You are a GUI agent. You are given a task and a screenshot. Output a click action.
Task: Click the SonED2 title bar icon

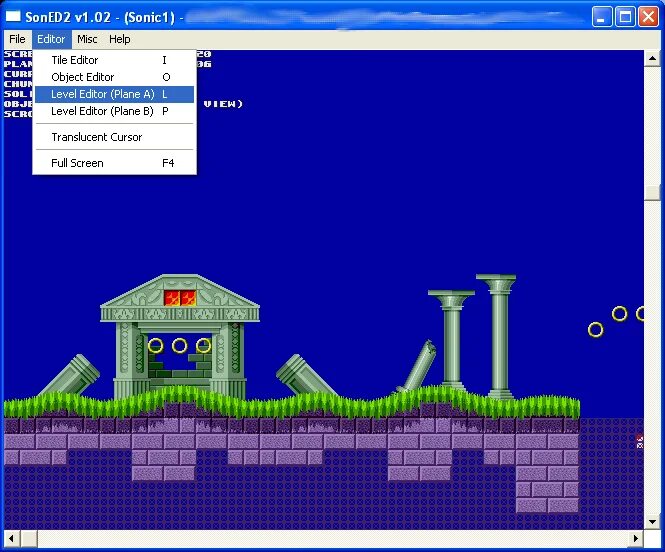(13, 17)
